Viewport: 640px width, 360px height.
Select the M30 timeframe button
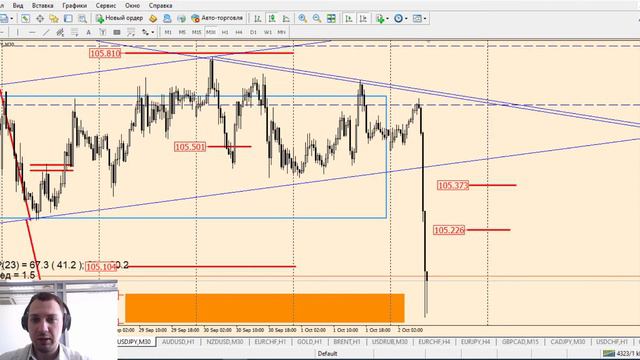point(211,32)
